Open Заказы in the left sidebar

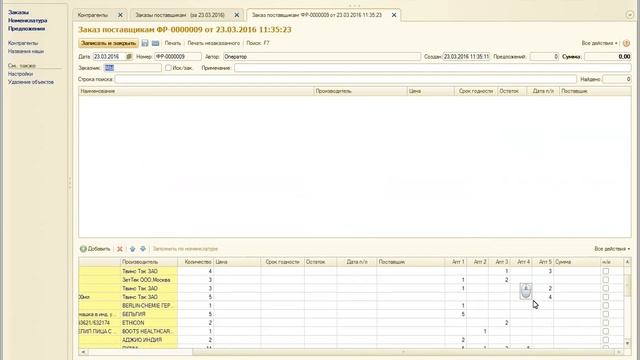pyautogui.click(x=18, y=12)
